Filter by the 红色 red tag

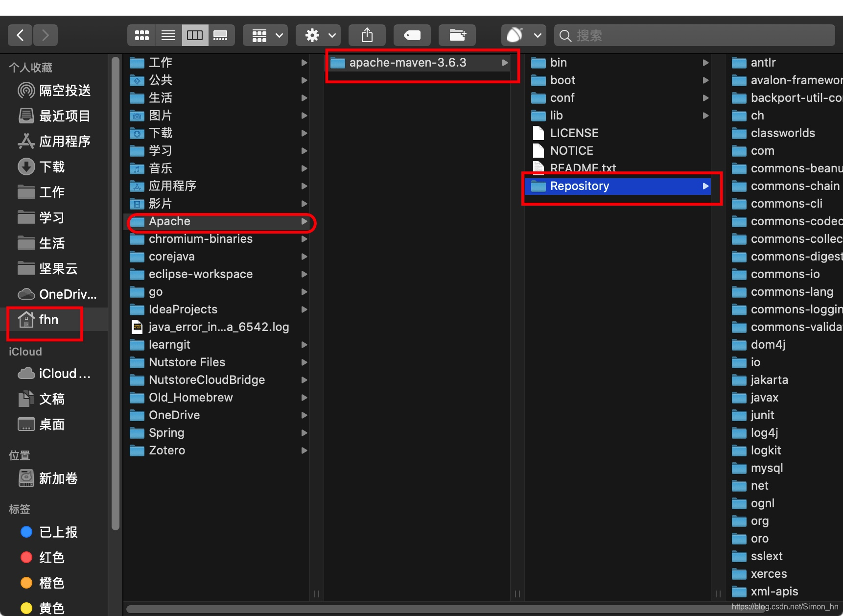coord(55,557)
